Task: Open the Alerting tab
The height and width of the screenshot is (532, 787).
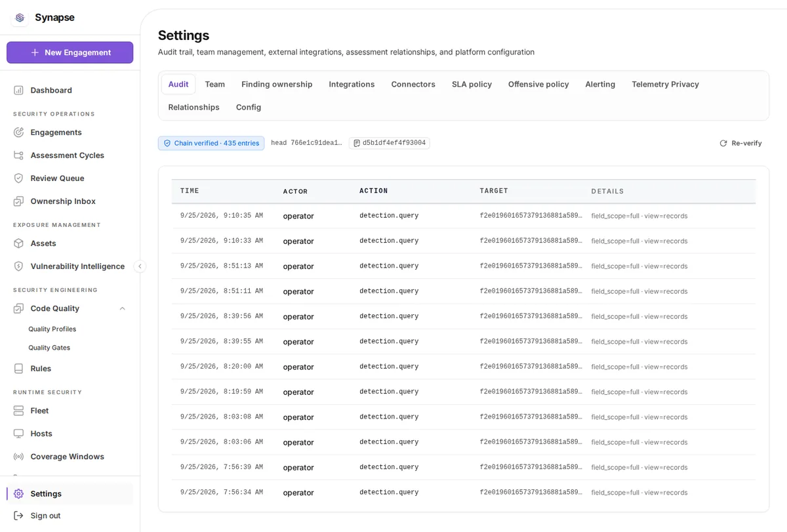Action: coord(600,84)
